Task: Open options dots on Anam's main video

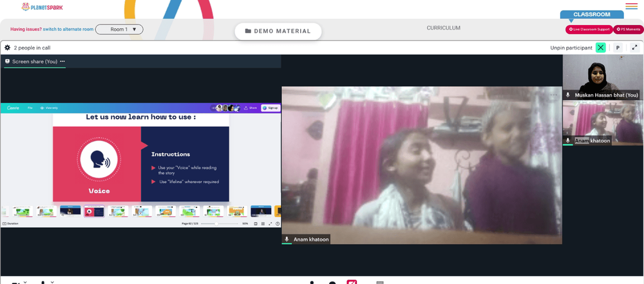Action: pyautogui.click(x=554, y=95)
